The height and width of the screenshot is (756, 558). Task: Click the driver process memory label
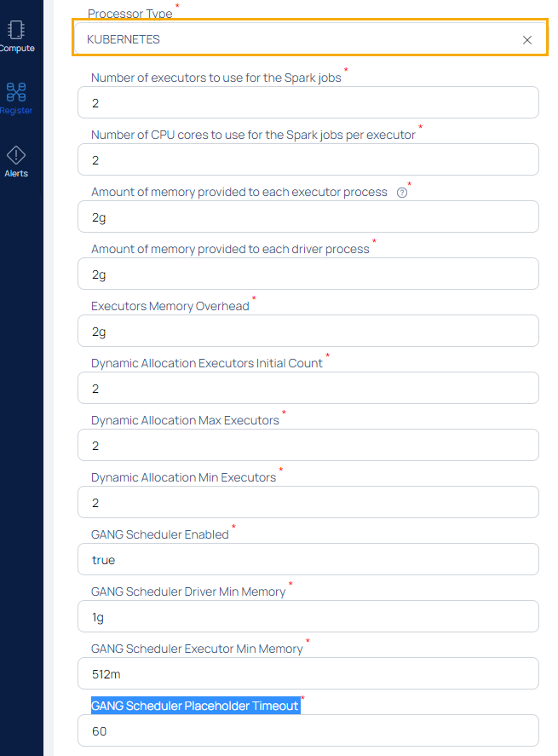click(x=230, y=249)
